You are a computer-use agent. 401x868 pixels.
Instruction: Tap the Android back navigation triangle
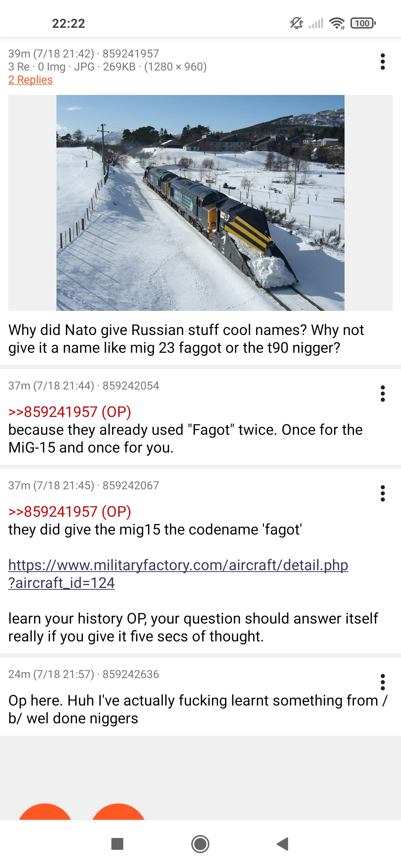point(283,844)
